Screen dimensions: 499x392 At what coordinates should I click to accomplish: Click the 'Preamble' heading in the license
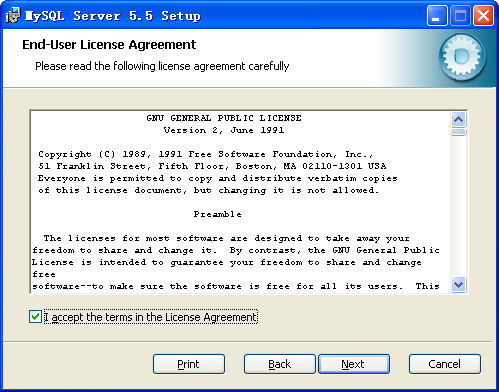(218, 214)
